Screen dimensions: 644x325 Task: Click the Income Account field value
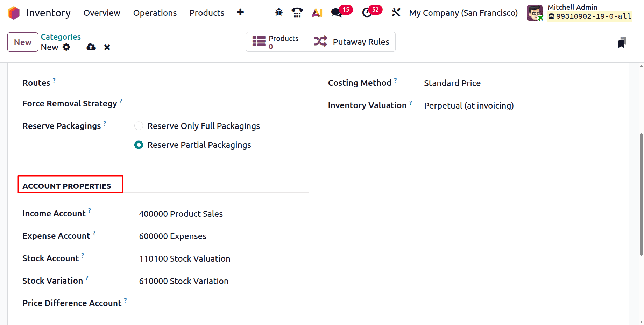tap(181, 214)
